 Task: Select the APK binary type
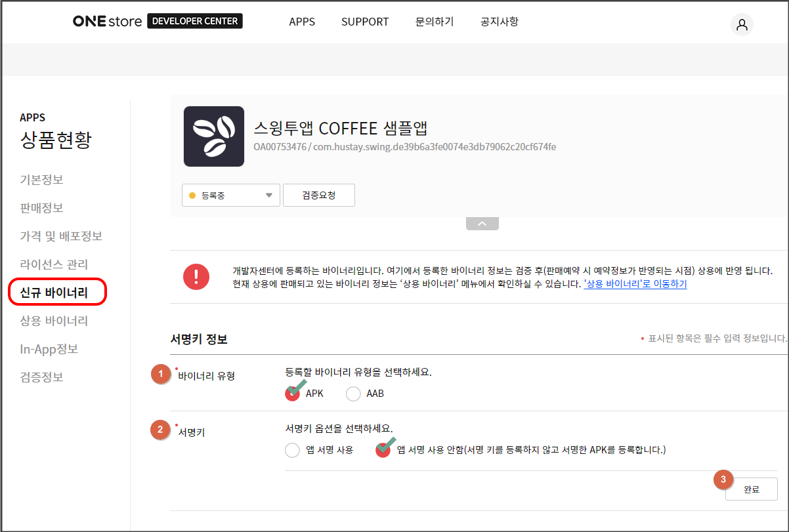[x=293, y=394]
